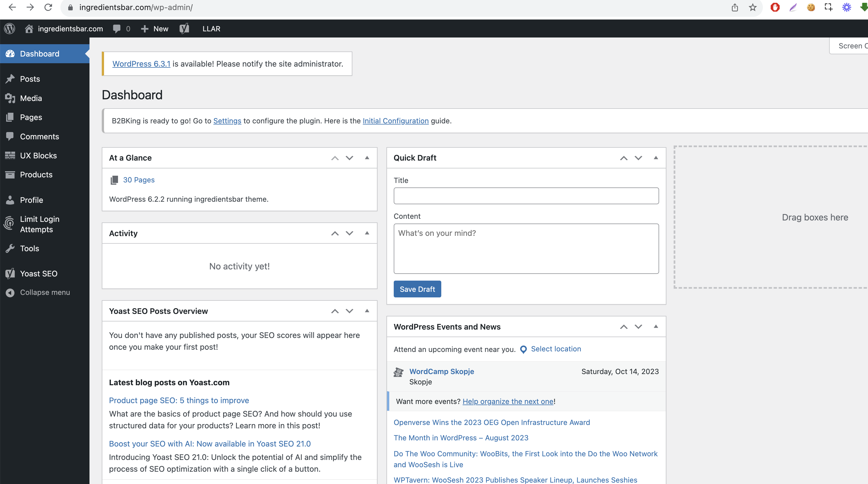Viewport: 868px width, 484px height.
Task: Click the location pin icon beside Select location
Action: point(523,349)
